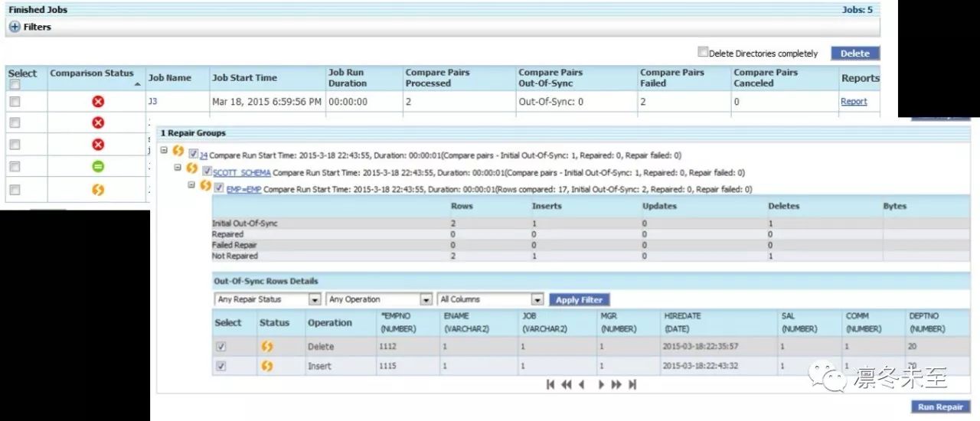Sort by Comparison Status column header
Screen dimensions: 980x421
92,73
